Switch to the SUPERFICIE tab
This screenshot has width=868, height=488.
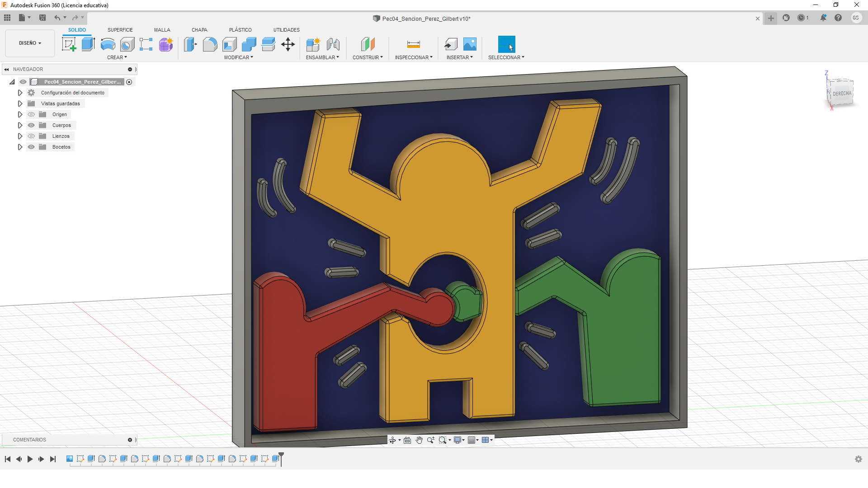tap(120, 30)
